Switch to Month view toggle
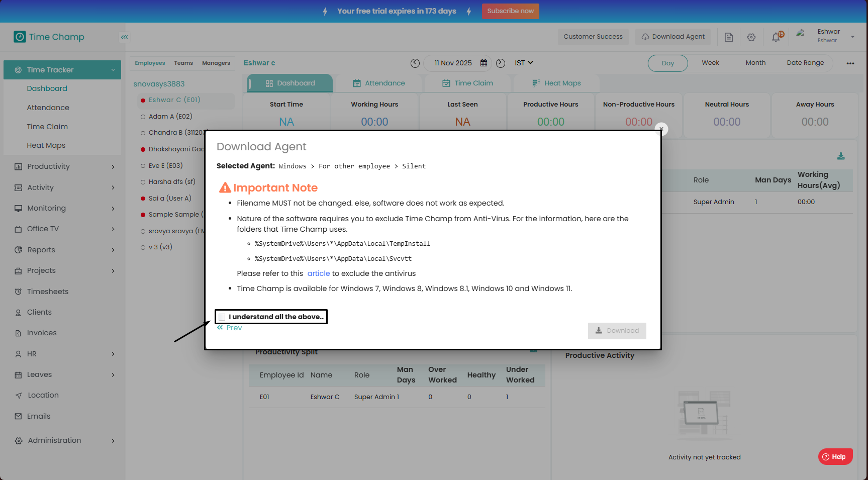Image resolution: width=868 pixels, height=480 pixels. pyautogui.click(x=755, y=63)
